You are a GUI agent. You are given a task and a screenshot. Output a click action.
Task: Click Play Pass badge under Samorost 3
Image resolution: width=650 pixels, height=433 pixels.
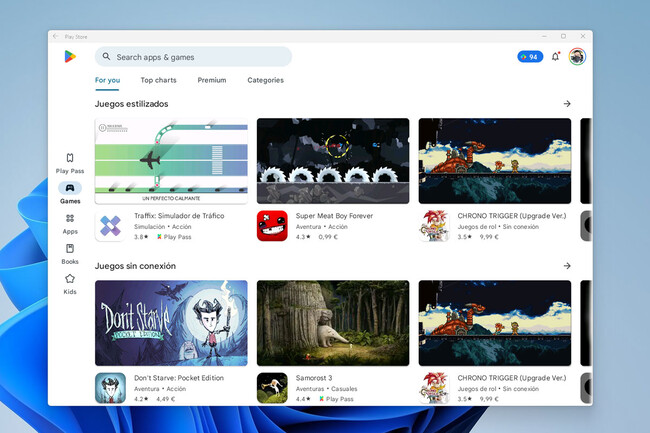[336, 399]
